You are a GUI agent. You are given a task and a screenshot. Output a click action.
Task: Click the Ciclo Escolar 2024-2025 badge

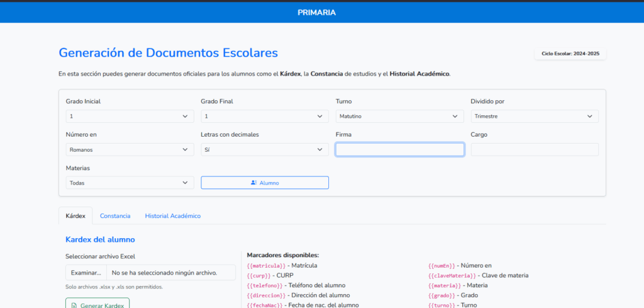pyautogui.click(x=570, y=54)
